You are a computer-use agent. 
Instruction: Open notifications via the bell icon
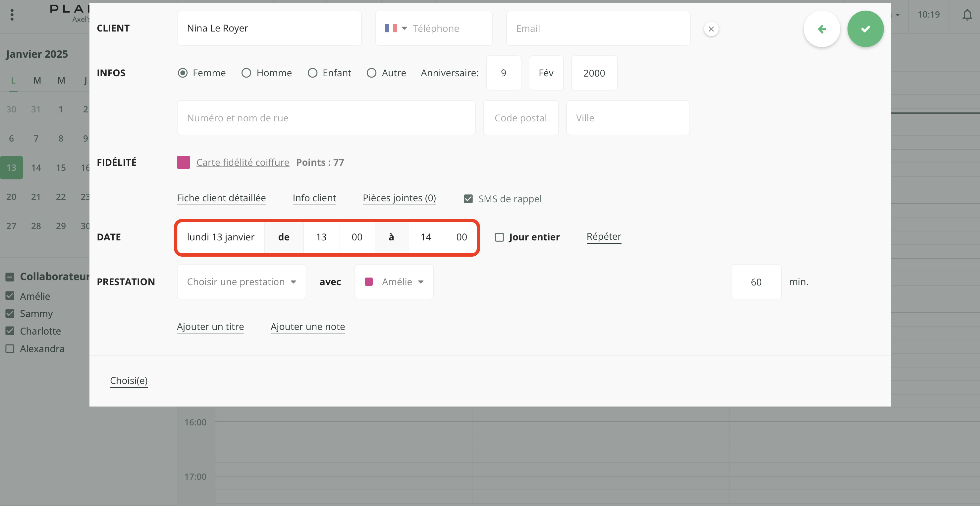coord(967,15)
